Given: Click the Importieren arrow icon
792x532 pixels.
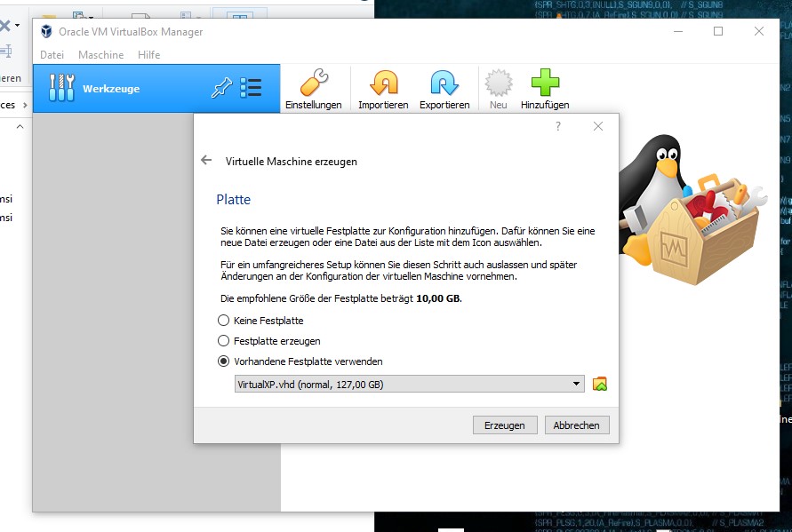Looking at the screenshot, I should point(383,83).
